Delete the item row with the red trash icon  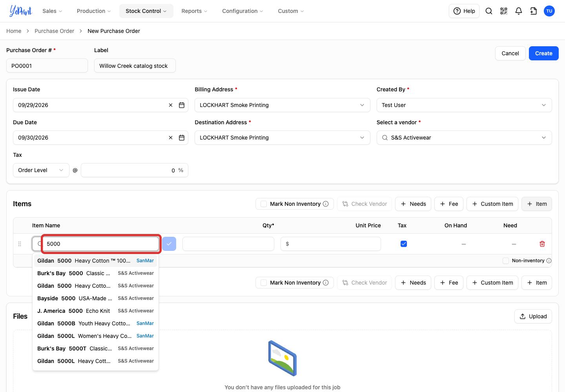point(542,244)
